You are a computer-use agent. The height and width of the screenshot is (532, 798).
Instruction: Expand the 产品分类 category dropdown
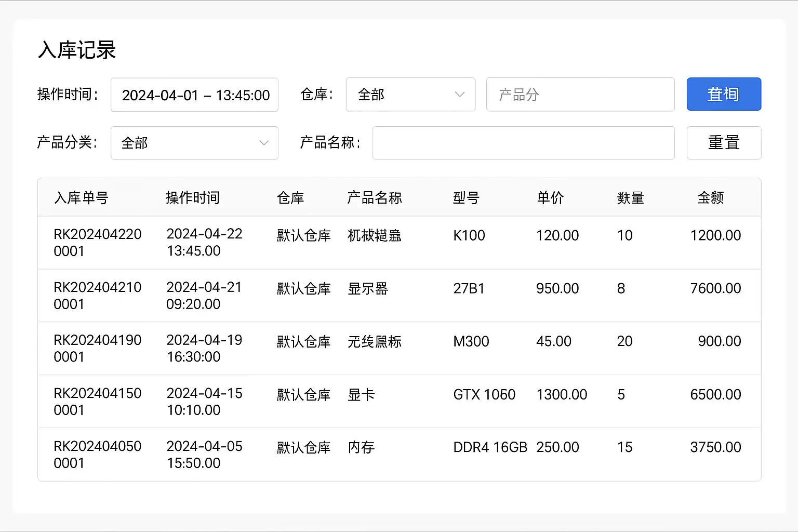tap(194, 143)
